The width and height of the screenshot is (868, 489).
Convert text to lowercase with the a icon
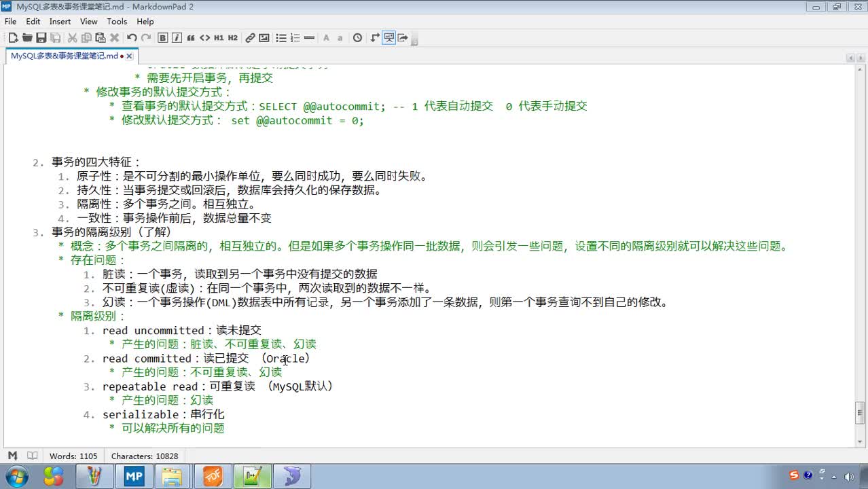point(340,38)
